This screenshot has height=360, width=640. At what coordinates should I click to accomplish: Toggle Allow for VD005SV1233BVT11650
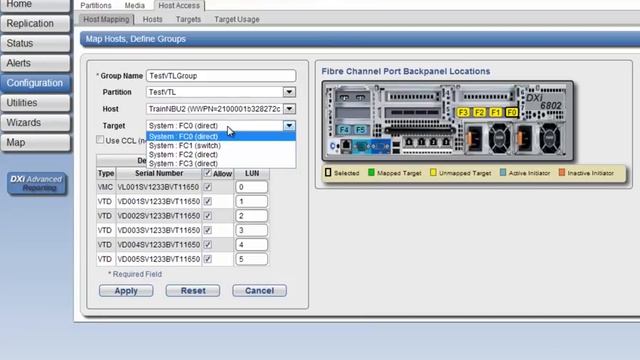(208, 259)
